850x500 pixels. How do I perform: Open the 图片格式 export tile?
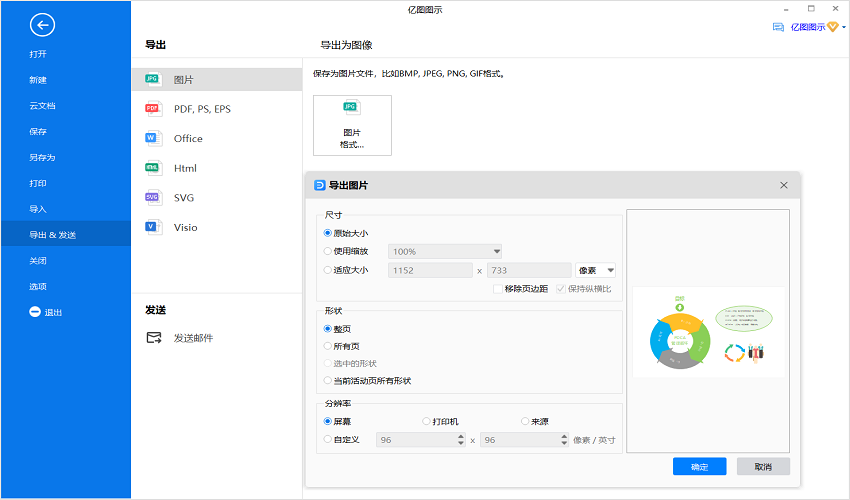coord(352,125)
